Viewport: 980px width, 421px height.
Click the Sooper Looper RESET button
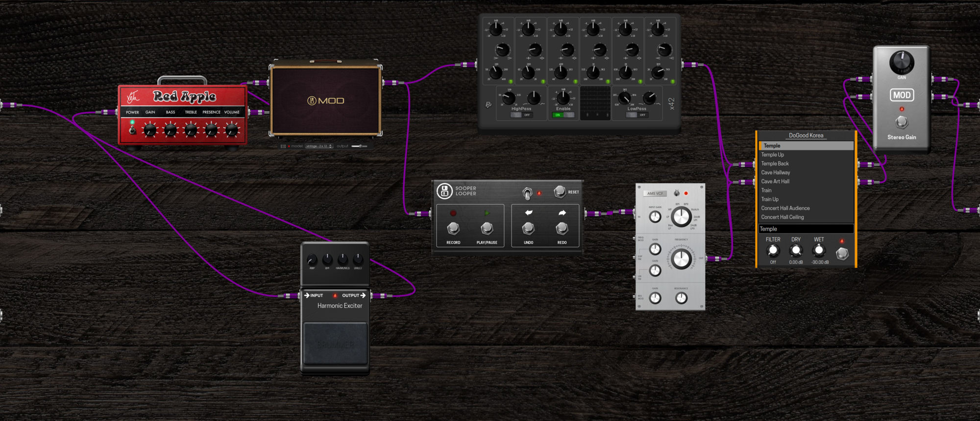coord(560,191)
